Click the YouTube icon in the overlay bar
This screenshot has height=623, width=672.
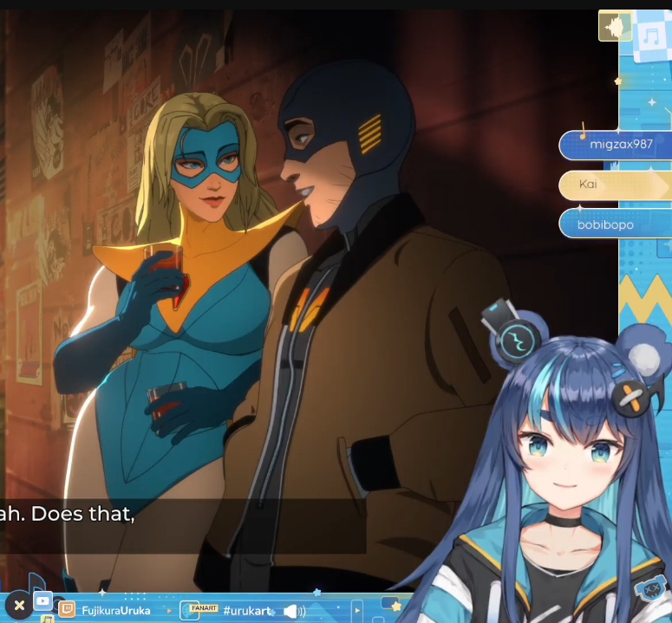point(42,600)
